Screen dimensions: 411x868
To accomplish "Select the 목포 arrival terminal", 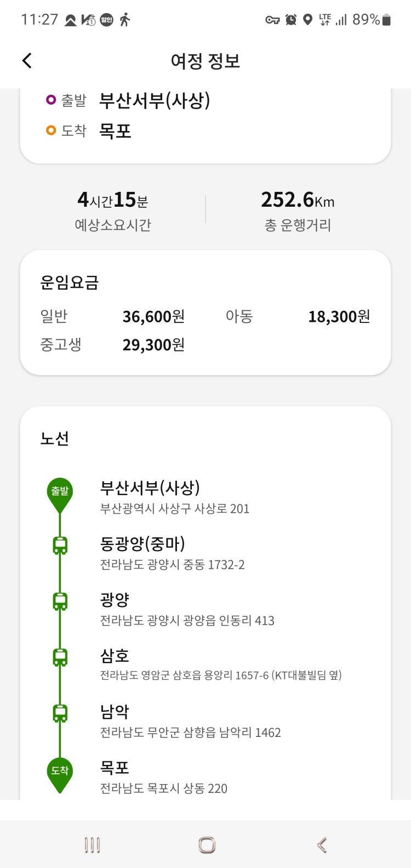I will (x=115, y=131).
